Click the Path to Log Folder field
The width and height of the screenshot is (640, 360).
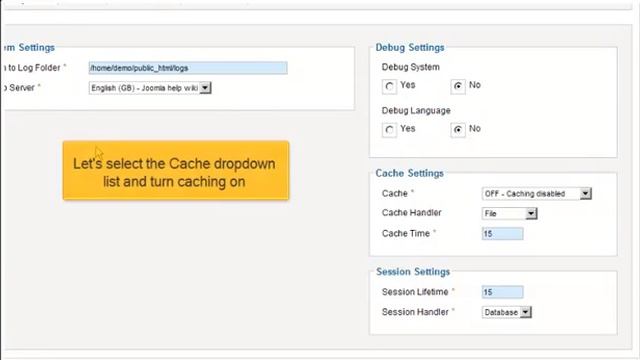click(188, 68)
